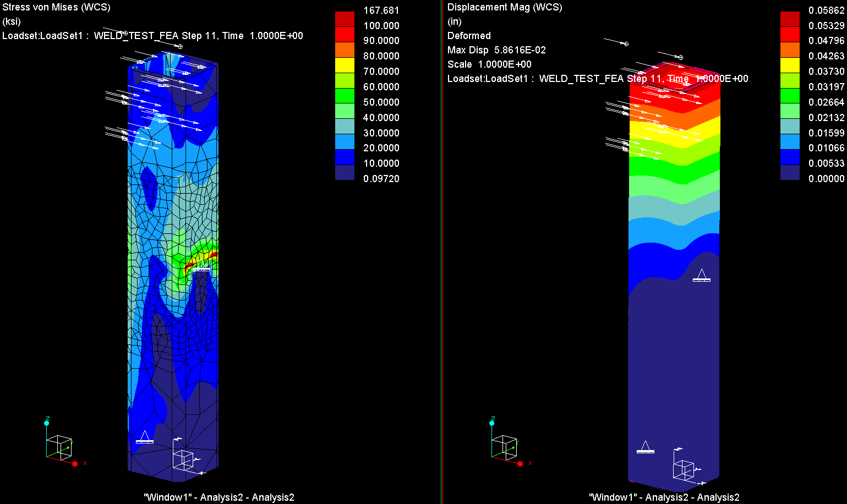Select the dark blue 0.09720 stress legend swatch
Image resolution: width=847 pixels, height=504 pixels.
point(345,172)
